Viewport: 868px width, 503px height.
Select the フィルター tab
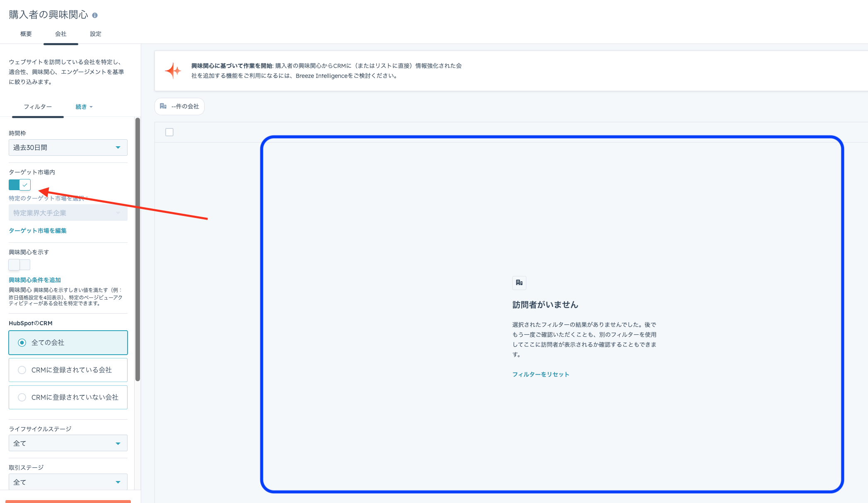click(x=38, y=107)
